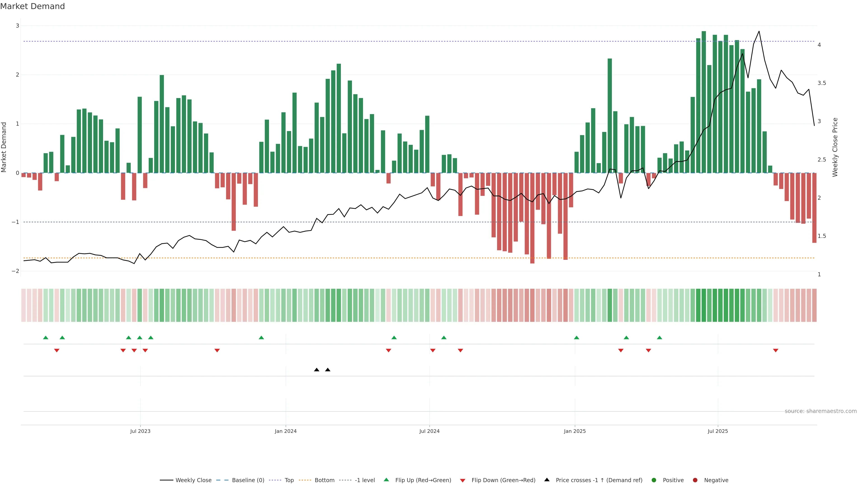Click the Jan 2025 x-axis label

tap(575, 431)
